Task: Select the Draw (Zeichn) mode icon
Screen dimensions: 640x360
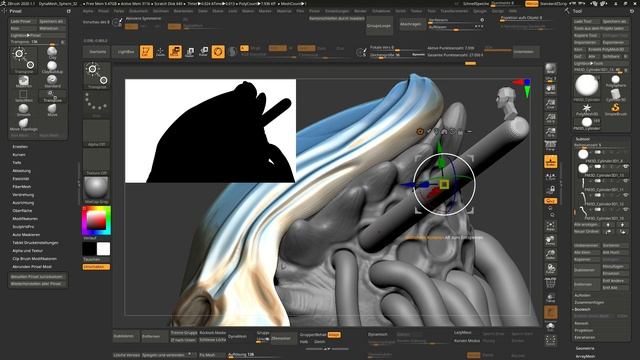Action: pyautogui.click(x=161, y=52)
